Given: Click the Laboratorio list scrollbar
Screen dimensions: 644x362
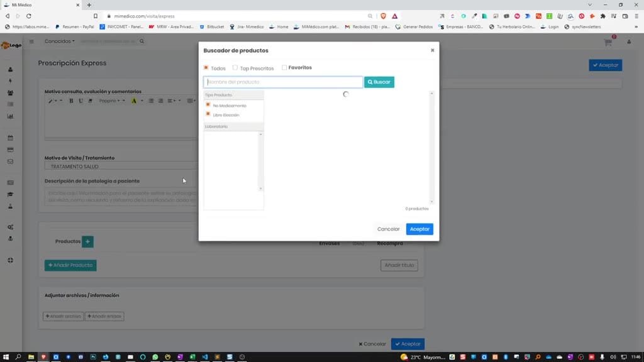Looking at the screenshot, I should [x=260, y=162].
